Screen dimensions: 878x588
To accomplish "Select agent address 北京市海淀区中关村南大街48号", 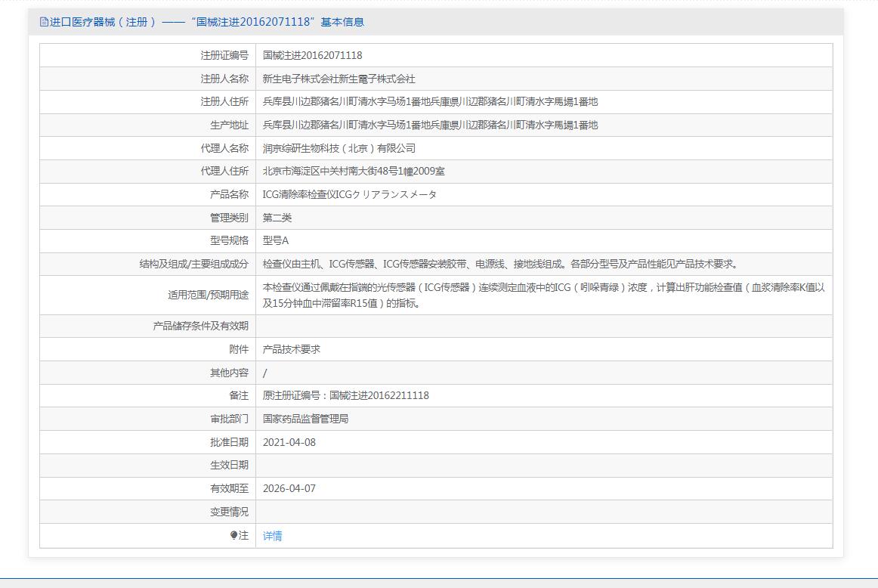I will click(x=354, y=172).
